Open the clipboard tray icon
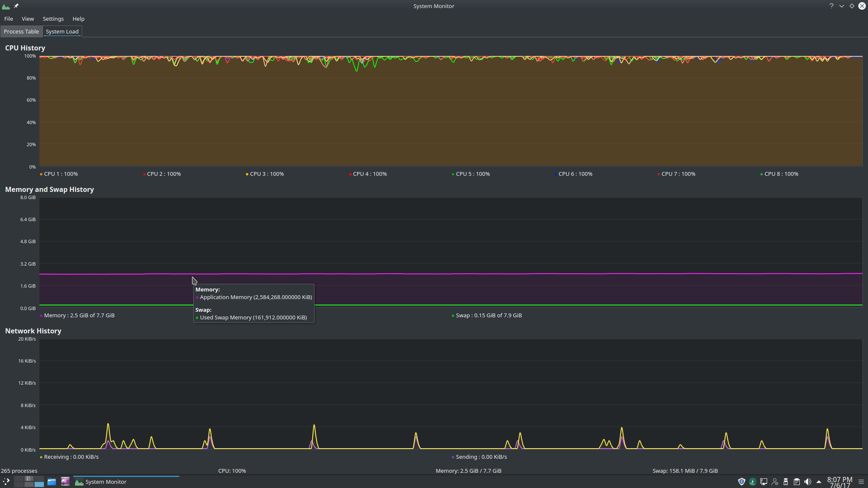 (797, 482)
